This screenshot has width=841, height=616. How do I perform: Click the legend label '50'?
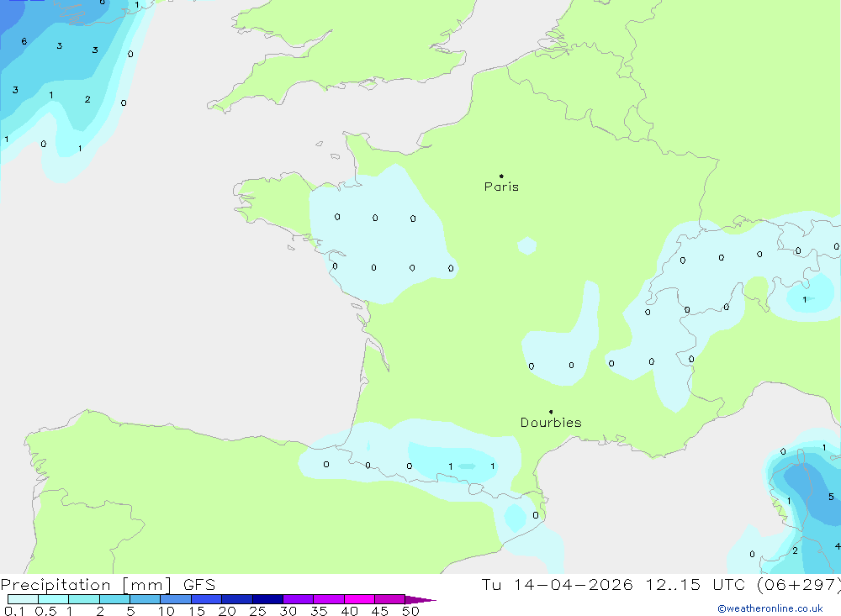(410, 611)
